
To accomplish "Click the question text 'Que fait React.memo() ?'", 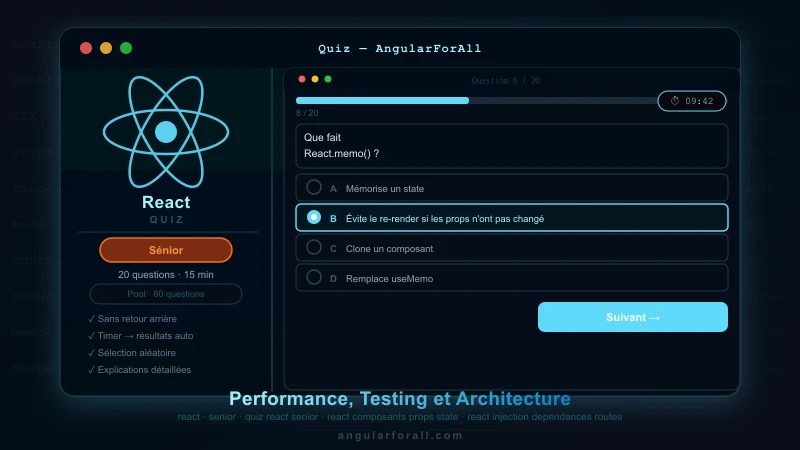I will (341, 145).
